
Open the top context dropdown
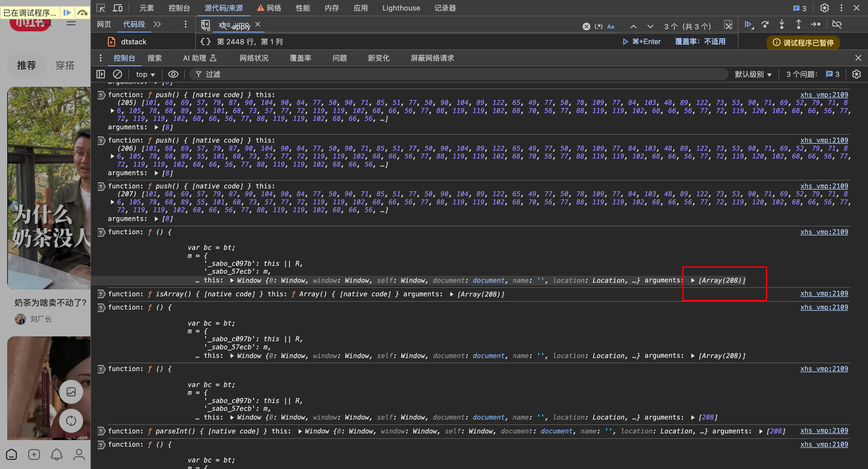[x=145, y=74]
